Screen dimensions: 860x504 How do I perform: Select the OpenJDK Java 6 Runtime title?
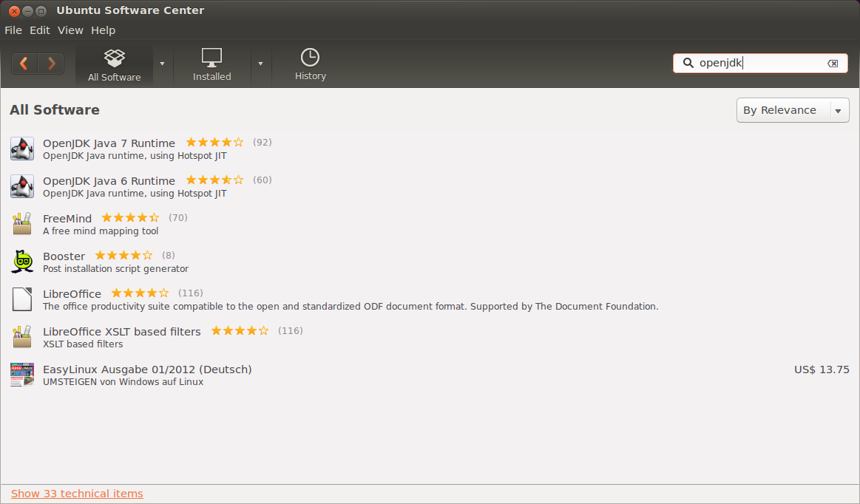click(x=109, y=181)
